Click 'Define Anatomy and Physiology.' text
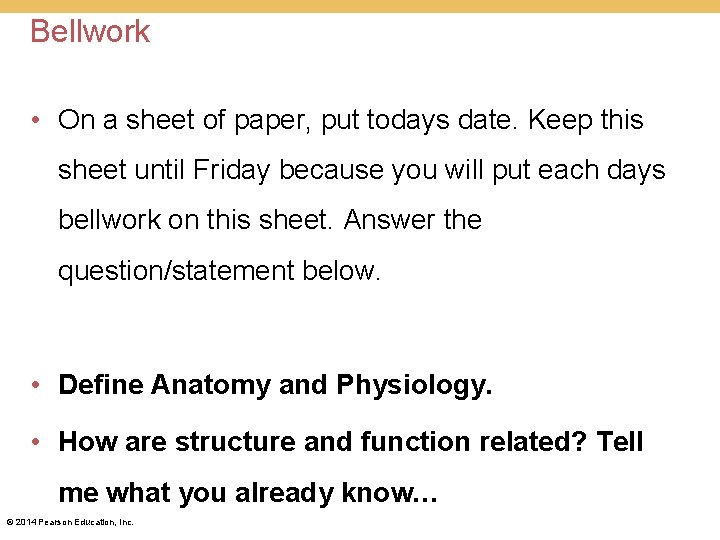 [x=275, y=385]
